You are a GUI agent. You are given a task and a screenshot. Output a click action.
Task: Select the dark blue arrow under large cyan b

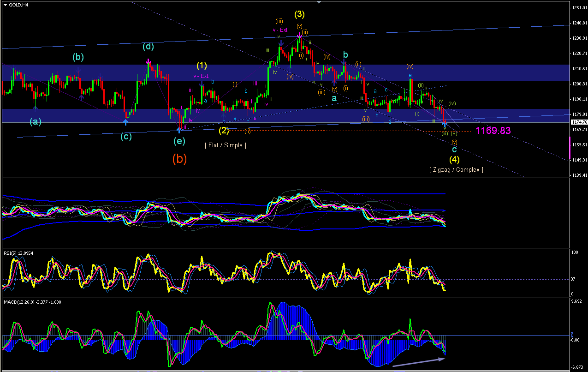344,62
